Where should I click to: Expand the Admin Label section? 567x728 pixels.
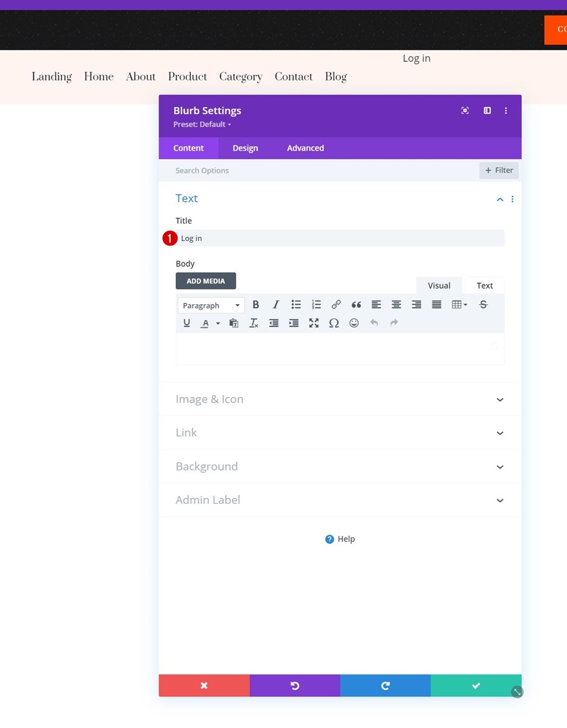tap(340, 500)
